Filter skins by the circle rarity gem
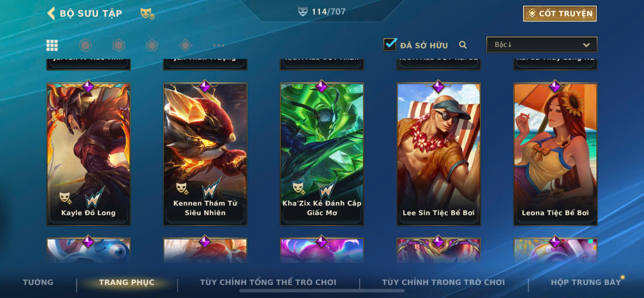The width and height of the screenshot is (644, 298). (x=85, y=45)
